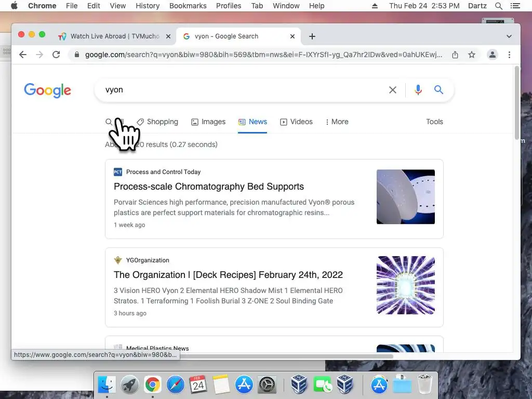Open the Tools filter options
The height and width of the screenshot is (399, 532).
point(434,122)
